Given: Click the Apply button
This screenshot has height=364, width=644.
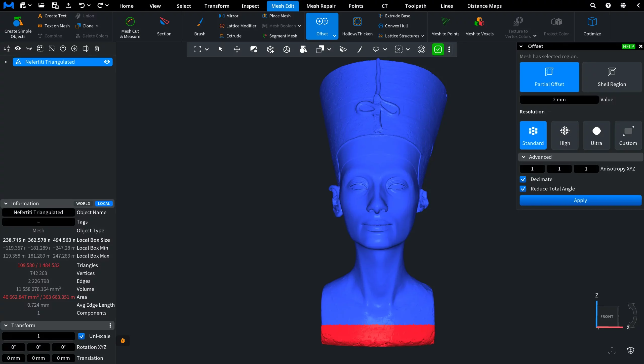Looking at the screenshot, I should coord(580,200).
